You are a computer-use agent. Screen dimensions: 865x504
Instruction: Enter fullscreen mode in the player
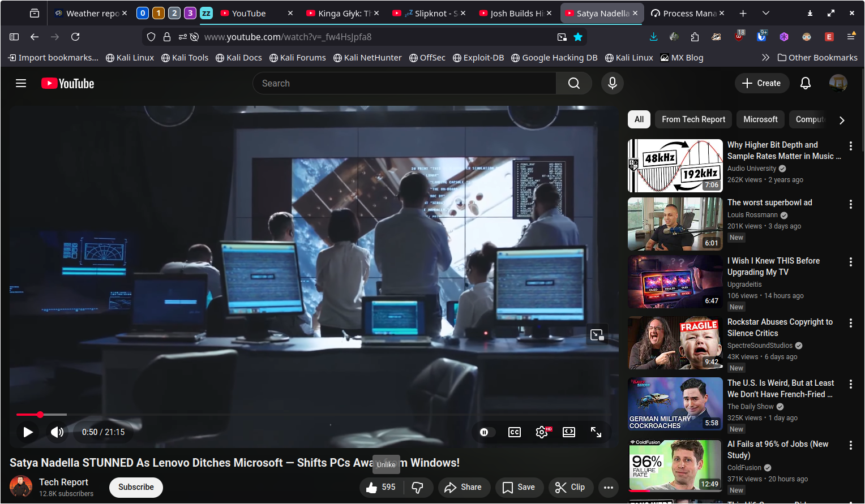click(596, 432)
